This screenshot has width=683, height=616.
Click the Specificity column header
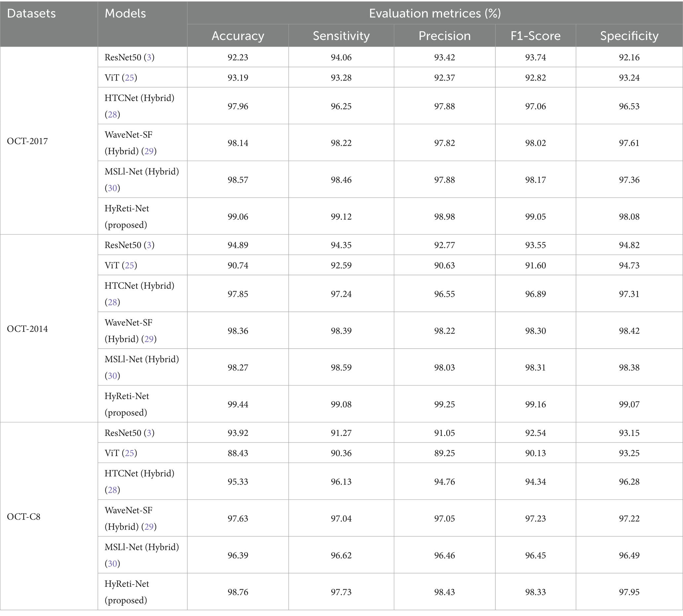pyautogui.click(x=629, y=36)
